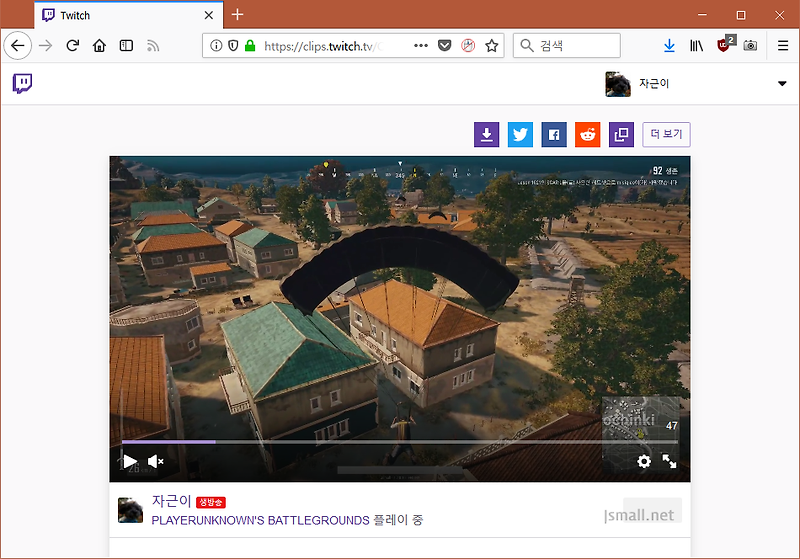800x559 pixels.
Task: Click the header profile avatar
Action: tap(618, 84)
